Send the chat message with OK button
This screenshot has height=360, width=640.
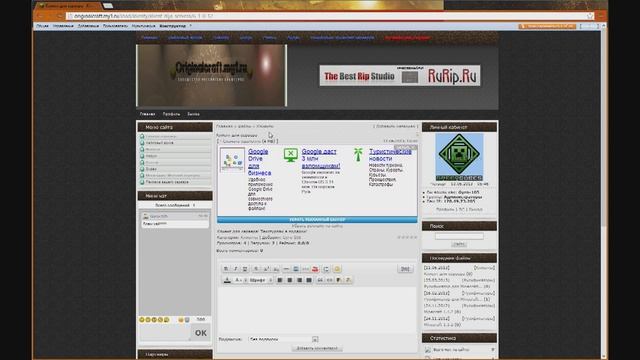click(200, 333)
